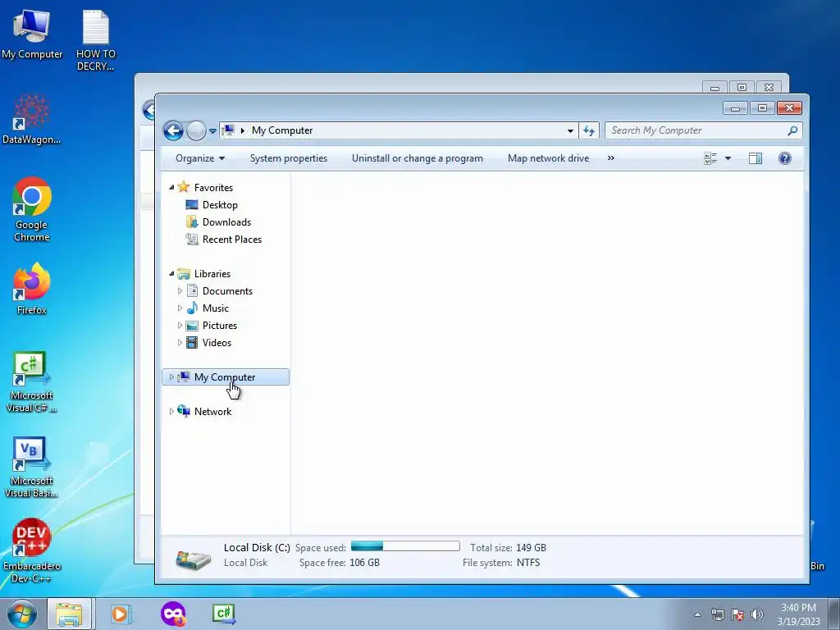The image size is (840, 630).
Task: Open Recent Places
Action: pyautogui.click(x=231, y=239)
